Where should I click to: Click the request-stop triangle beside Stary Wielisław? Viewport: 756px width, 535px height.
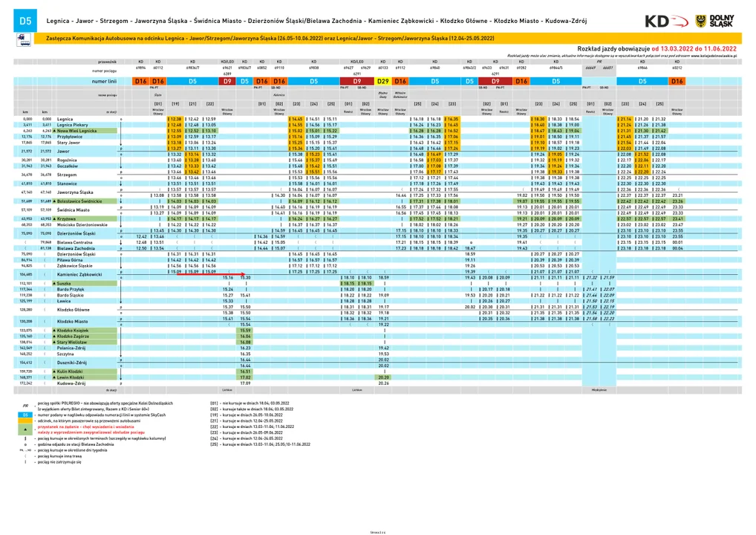click(x=54, y=342)
